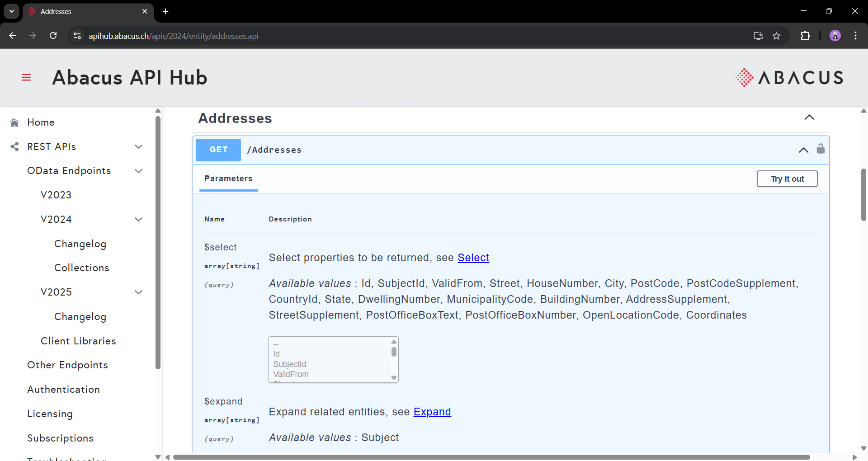Go forward in browser history
Screen dimensions: 868x461
click(x=33, y=36)
